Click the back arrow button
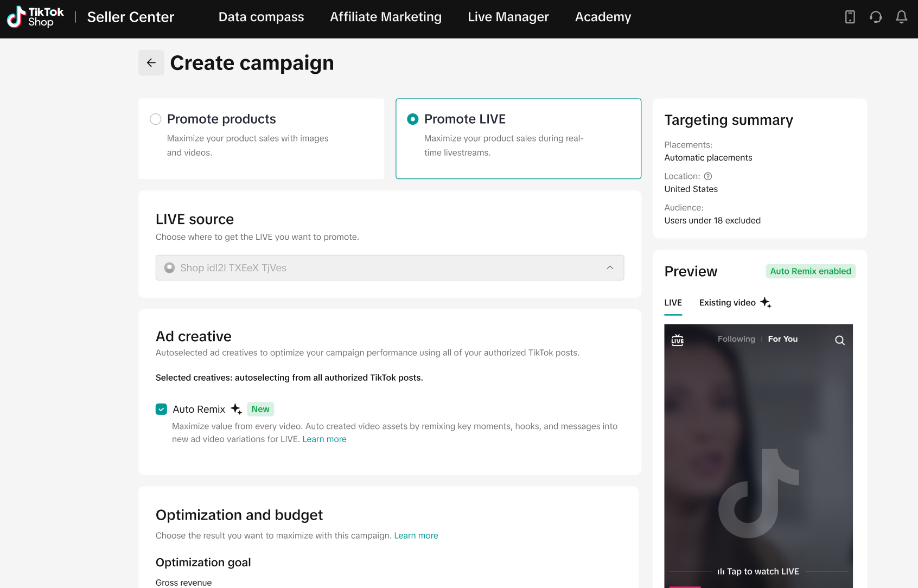 point(151,63)
